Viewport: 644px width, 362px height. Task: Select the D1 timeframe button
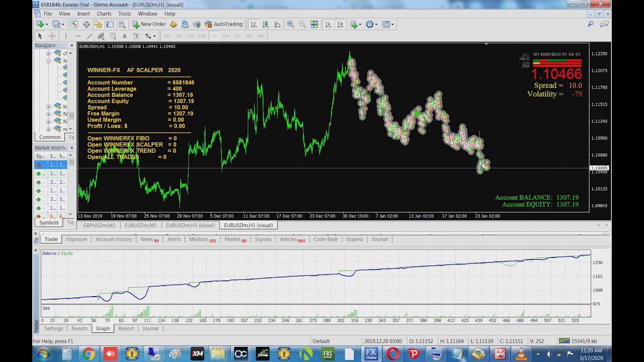coord(237,36)
